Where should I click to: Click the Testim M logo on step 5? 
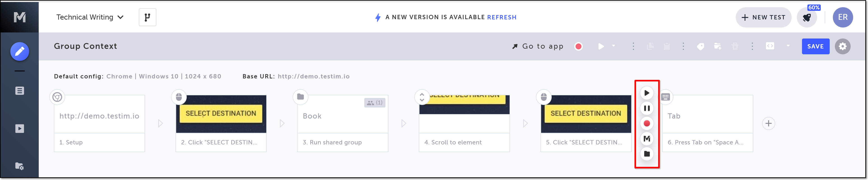(x=647, y=139)
